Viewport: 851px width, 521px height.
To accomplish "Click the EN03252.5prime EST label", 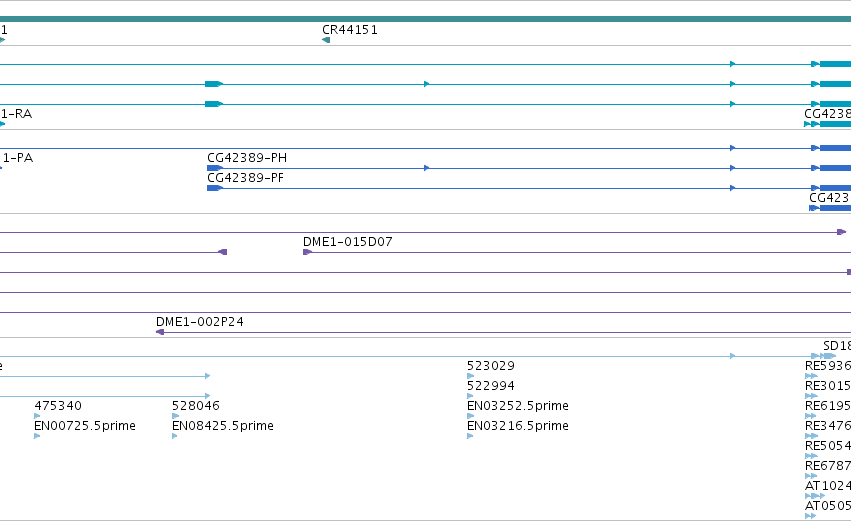I will (518, 406).
